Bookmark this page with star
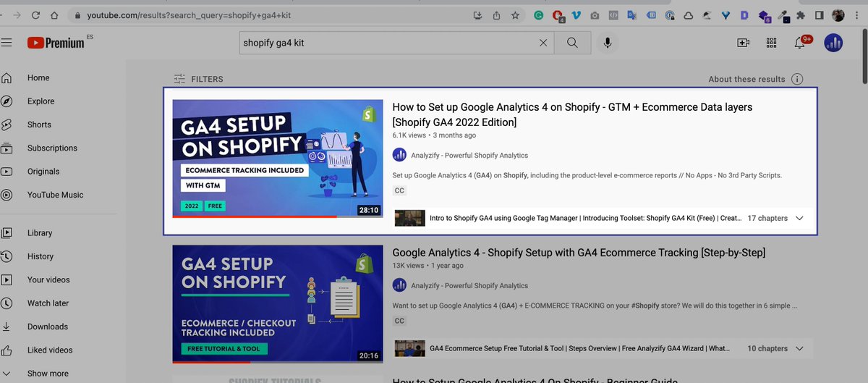This screenshot has width=868, height=383. [515, 14]
